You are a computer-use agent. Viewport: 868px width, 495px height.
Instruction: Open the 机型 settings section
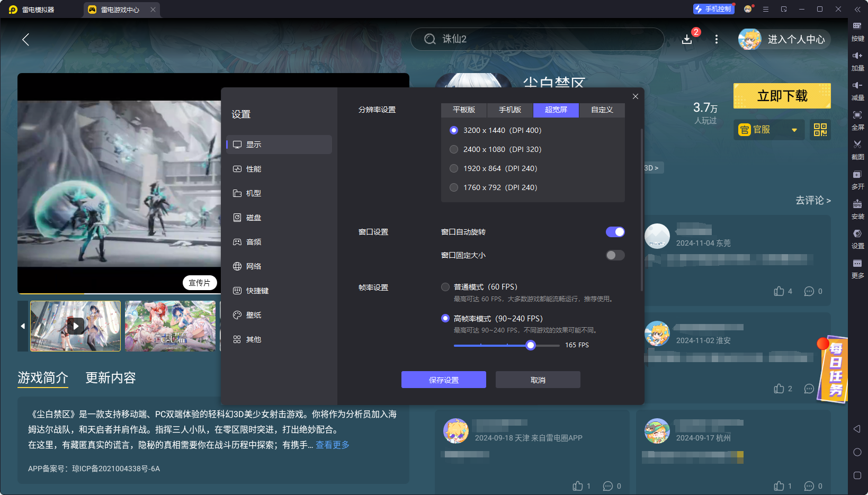279,193
